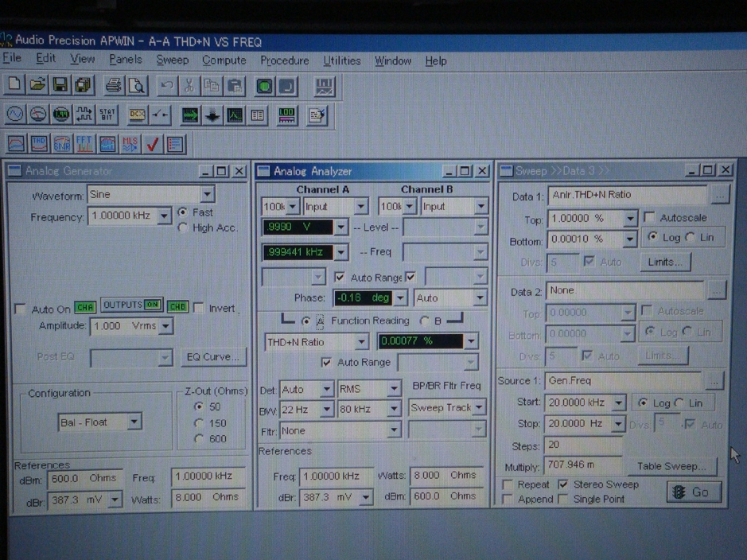Enable the Auto On checkbox
The image size is (747, 560).
point(20,309)
